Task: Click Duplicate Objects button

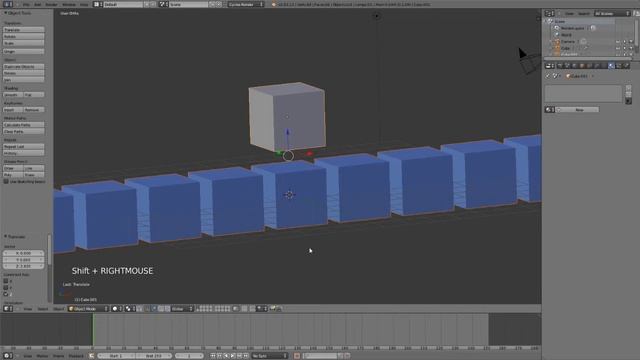Action: click(24, 67)
